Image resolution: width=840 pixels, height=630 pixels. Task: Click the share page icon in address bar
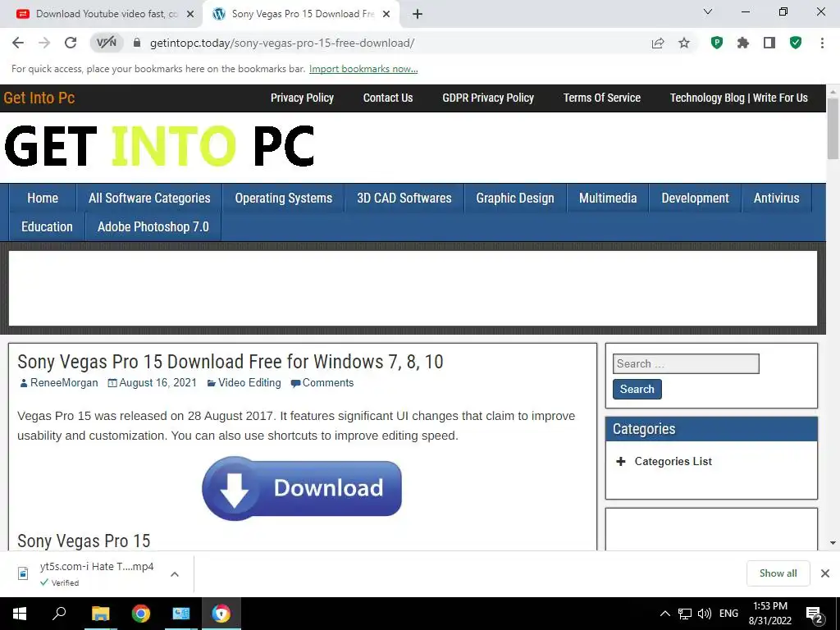[658, 43]
